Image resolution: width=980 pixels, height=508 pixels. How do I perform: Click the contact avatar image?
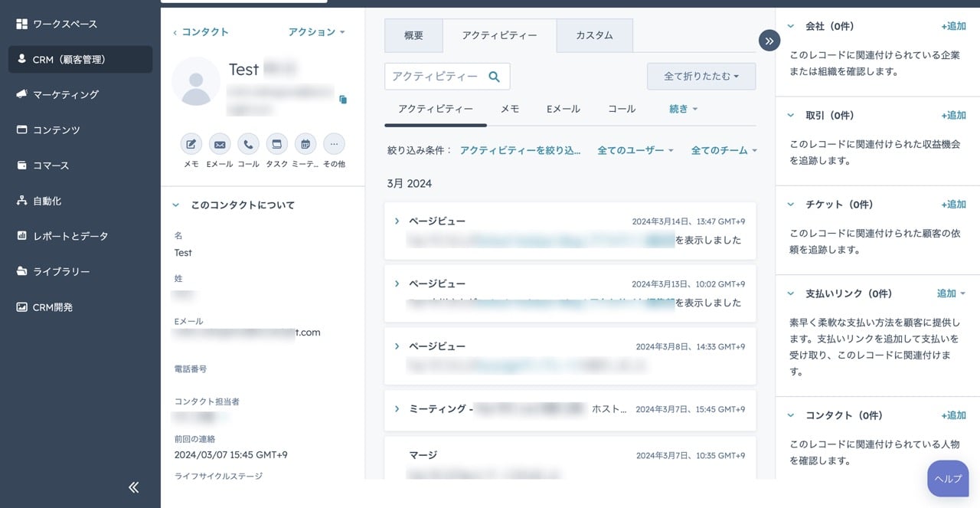coord(196,81)
